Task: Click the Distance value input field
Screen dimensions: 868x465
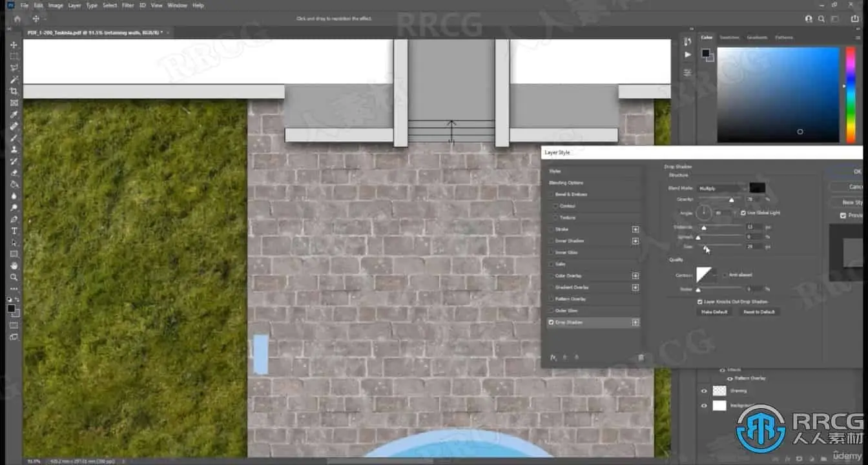Action: tap(753, 227)
